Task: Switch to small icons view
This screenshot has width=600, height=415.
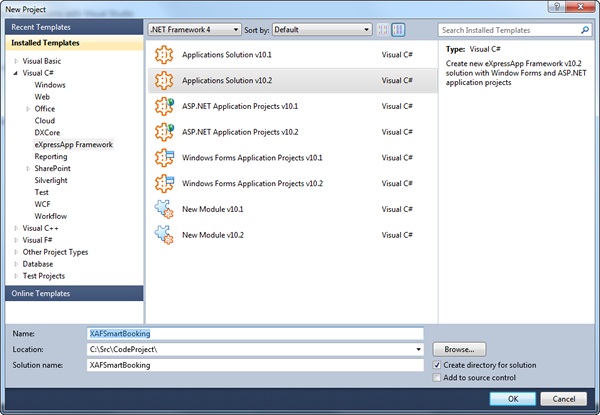Action: pyautogui.click(x=383, y=29)
